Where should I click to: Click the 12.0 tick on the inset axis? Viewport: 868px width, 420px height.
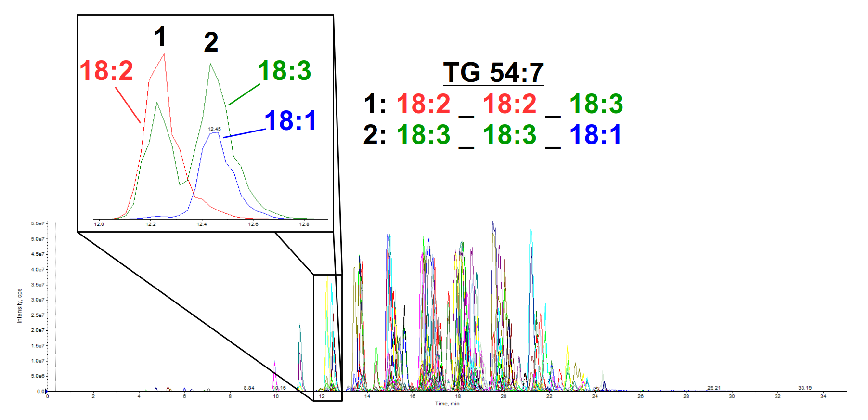[x=99, y=224]
